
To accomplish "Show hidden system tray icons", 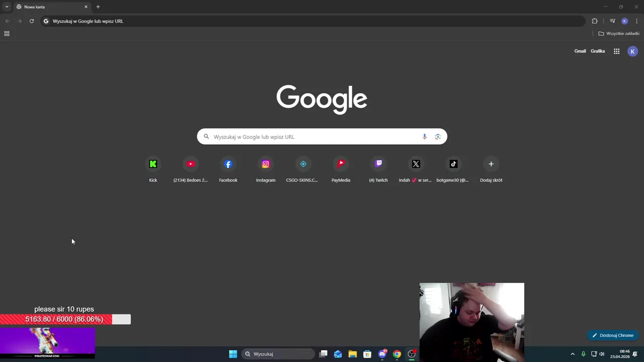I will (x=573, y=354).
